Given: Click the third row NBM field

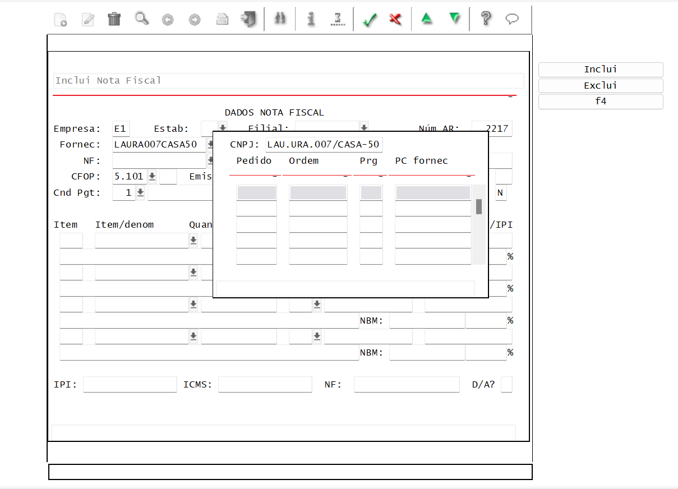Looking at the screenshot, I should click(427, 320).
